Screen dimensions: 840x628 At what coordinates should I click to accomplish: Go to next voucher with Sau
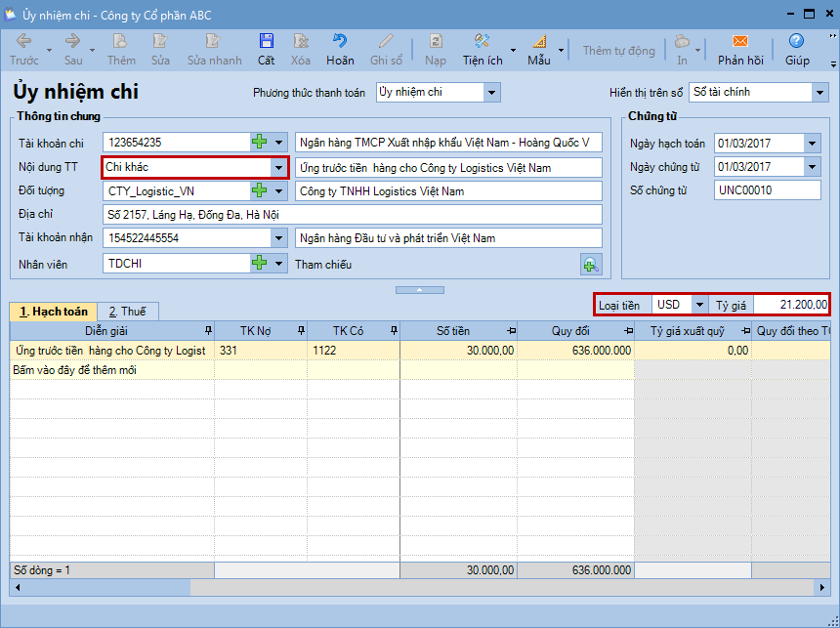(x=73, y=49)
